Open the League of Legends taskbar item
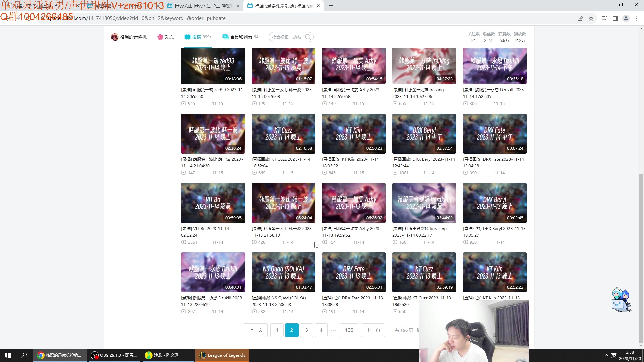Image resolution: width=644 pixels, height=362 pixels. (x=222, y=355)
